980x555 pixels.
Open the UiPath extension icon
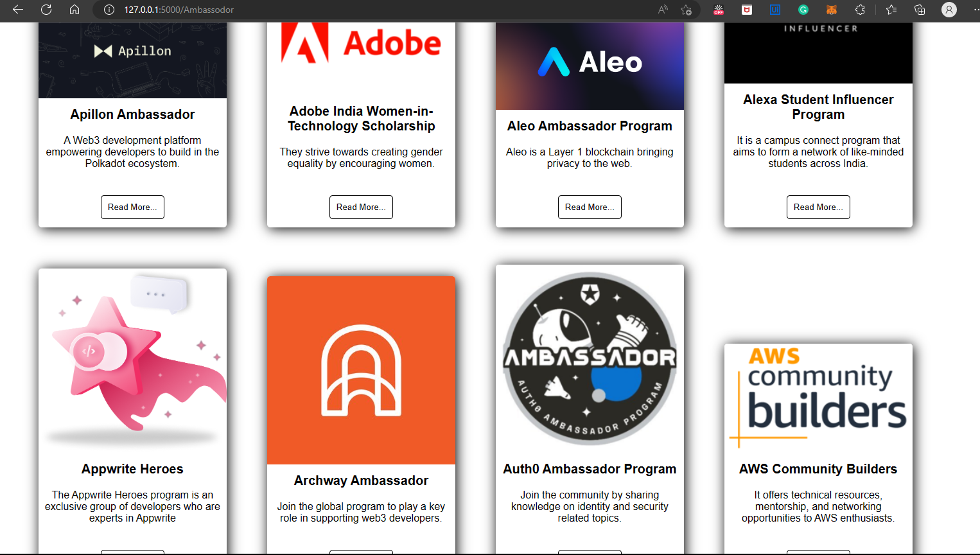775,10
